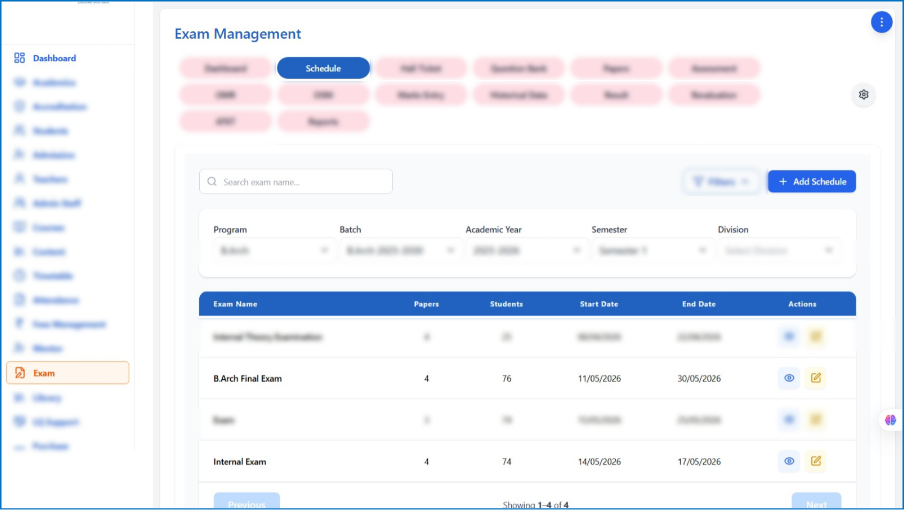This screenshot has width=904, height=510.
Task: Open the three-dot options menu
Action: (x=881, y=22)
